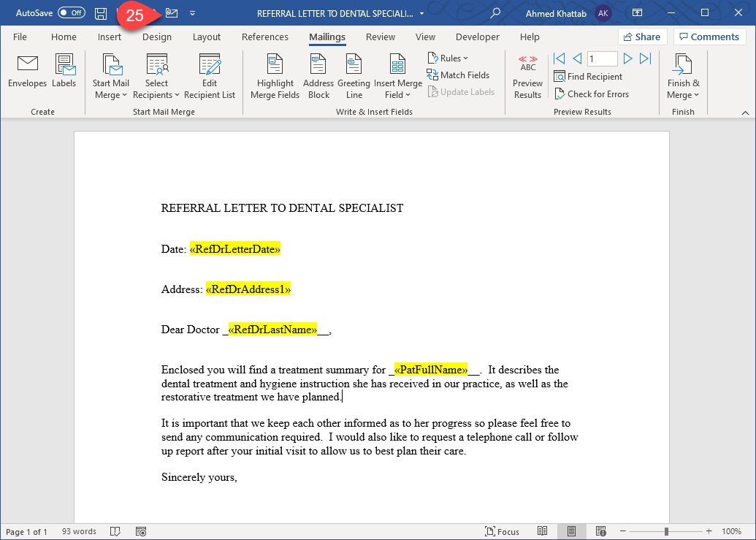The image size is (756, 540).
Task: Insert a Greeting Line
Action: 354,76
